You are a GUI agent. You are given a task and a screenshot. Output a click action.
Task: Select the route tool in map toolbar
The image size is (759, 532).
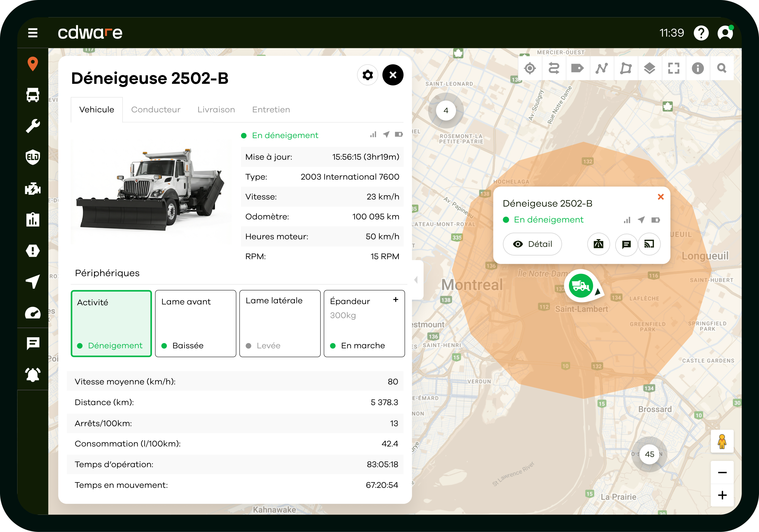tap(554, 68)
